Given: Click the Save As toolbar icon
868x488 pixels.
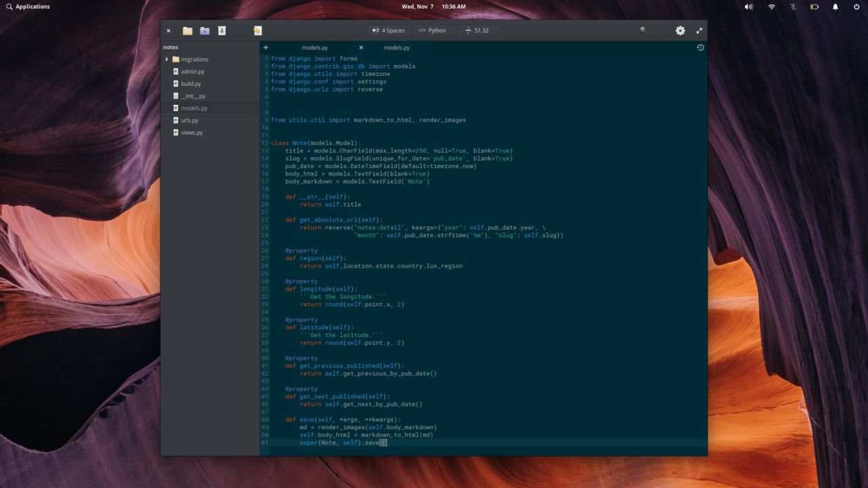Looking at the screenshot, I should point(222,30).
